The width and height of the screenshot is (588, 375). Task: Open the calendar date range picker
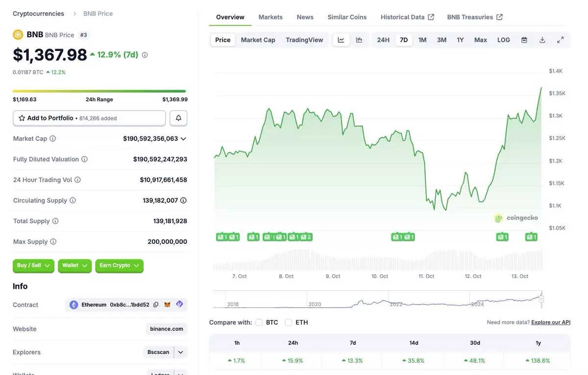click(524, 40)
